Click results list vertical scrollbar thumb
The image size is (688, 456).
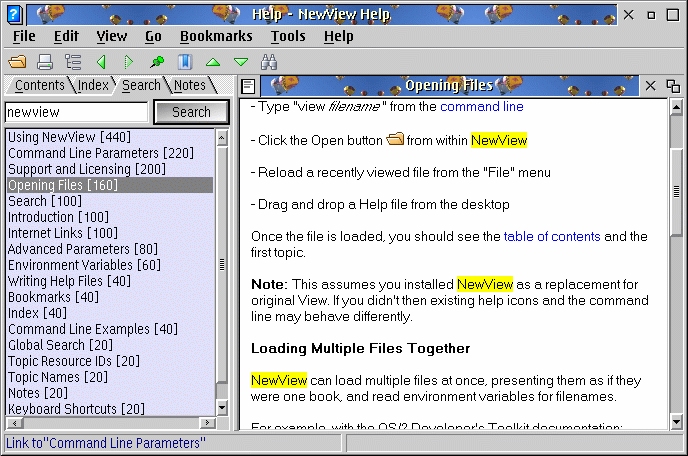tap(222, 265)
